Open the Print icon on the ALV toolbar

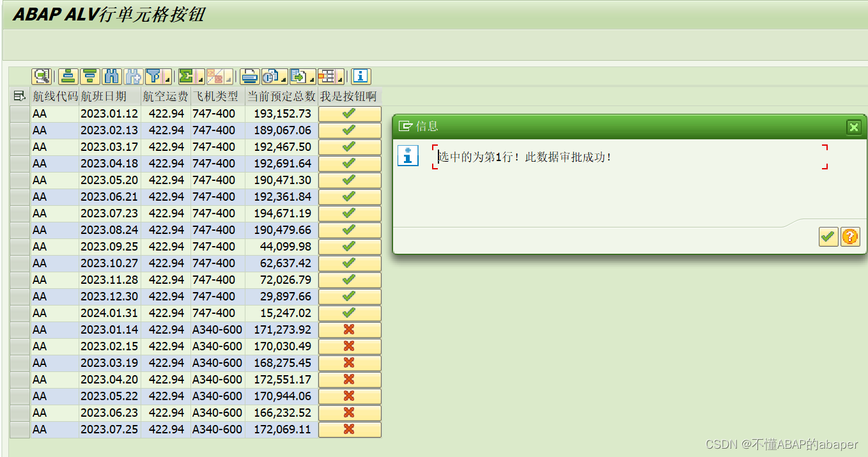tap(249, 76)
